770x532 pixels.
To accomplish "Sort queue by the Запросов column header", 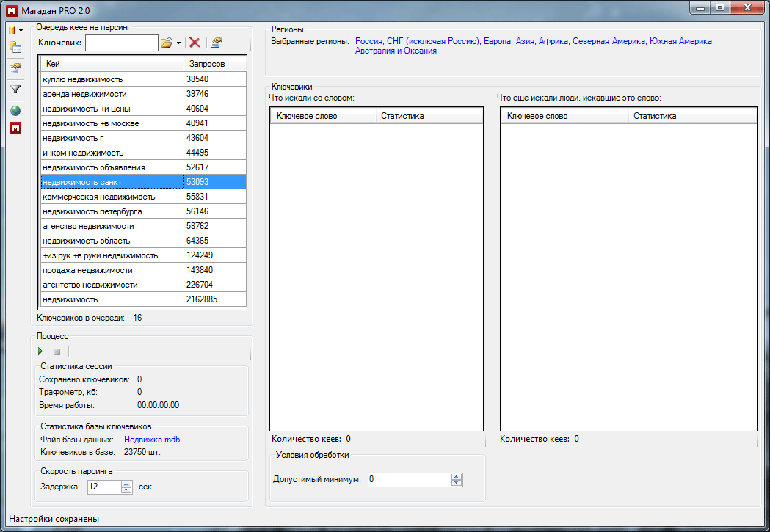I will [x=207, y=65].
